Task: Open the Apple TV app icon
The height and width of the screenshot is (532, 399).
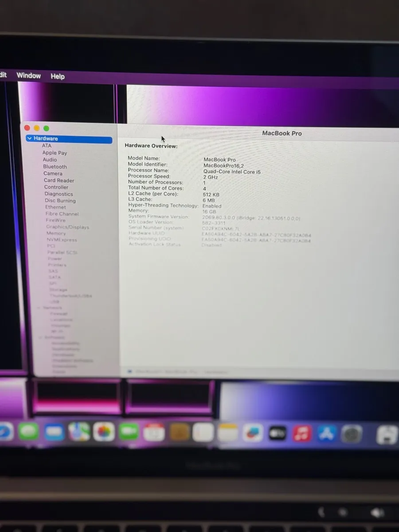Action: pos(278,433)
